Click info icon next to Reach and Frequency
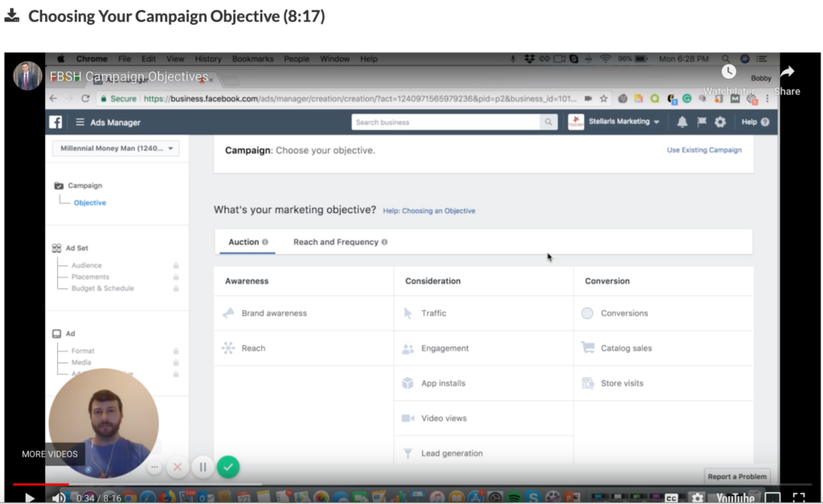823x504 pixels. click(385, 242)
